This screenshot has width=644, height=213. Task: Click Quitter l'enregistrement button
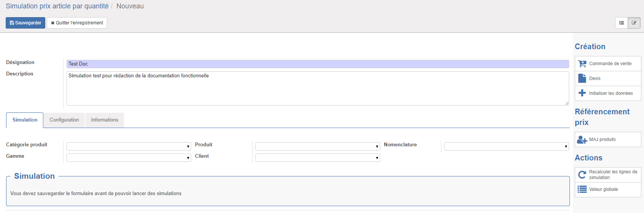[x=77, y=23]
